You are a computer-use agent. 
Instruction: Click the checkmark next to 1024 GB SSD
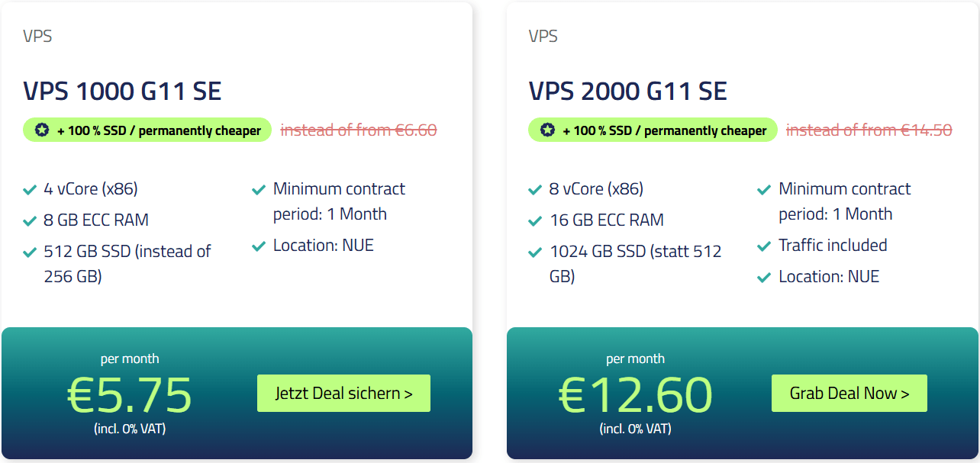point(535,252)
